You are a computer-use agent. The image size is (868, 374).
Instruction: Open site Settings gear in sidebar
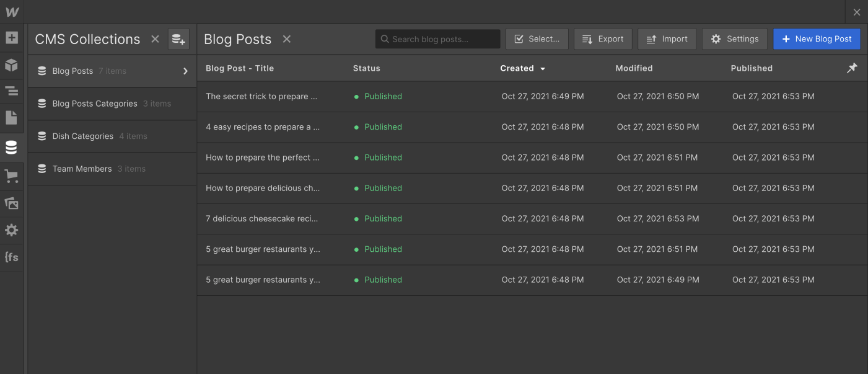tap(11, 230)
